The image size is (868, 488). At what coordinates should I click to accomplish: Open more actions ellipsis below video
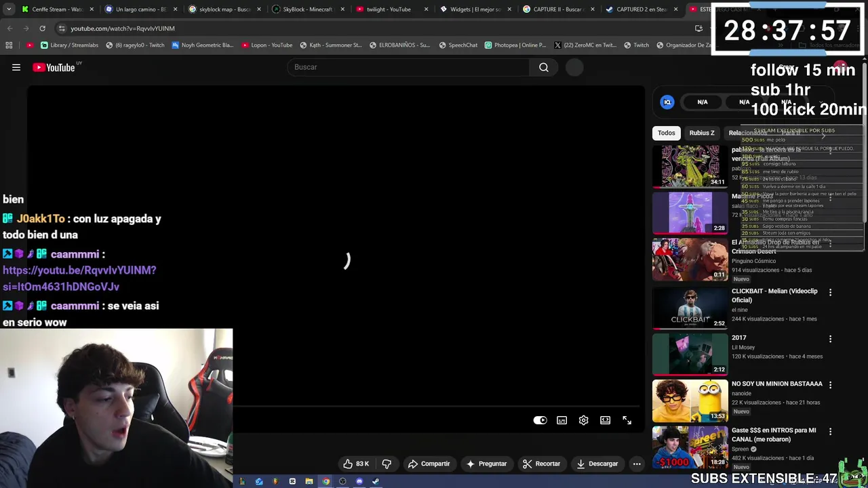tap(636, 464)
